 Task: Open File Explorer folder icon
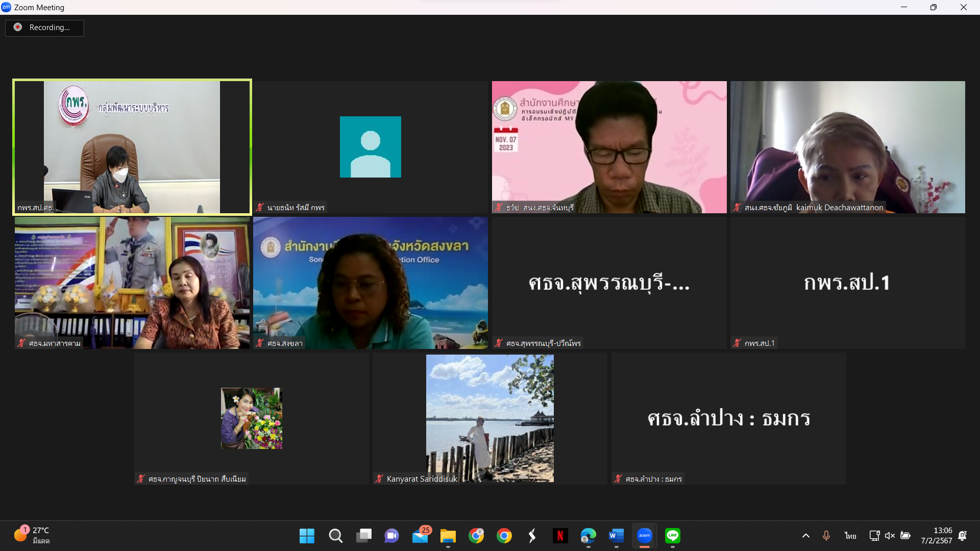448,536
